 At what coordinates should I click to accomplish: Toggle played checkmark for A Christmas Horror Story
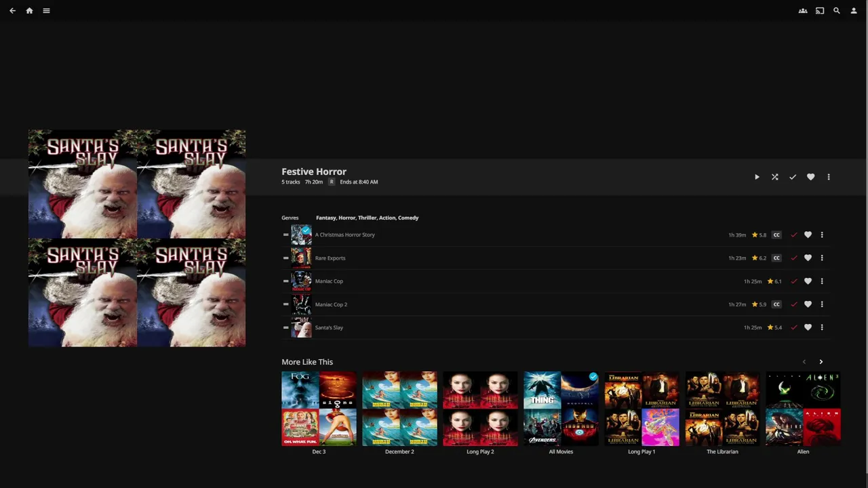pos(794,235)
